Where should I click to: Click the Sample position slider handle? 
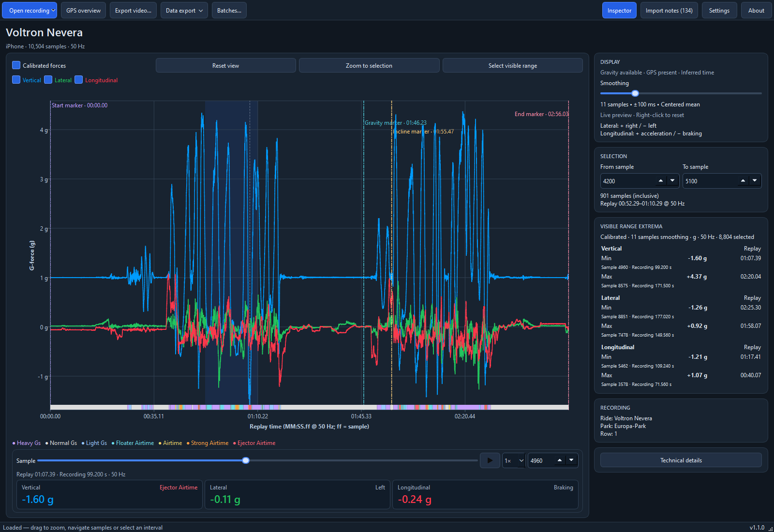[246, 460]
